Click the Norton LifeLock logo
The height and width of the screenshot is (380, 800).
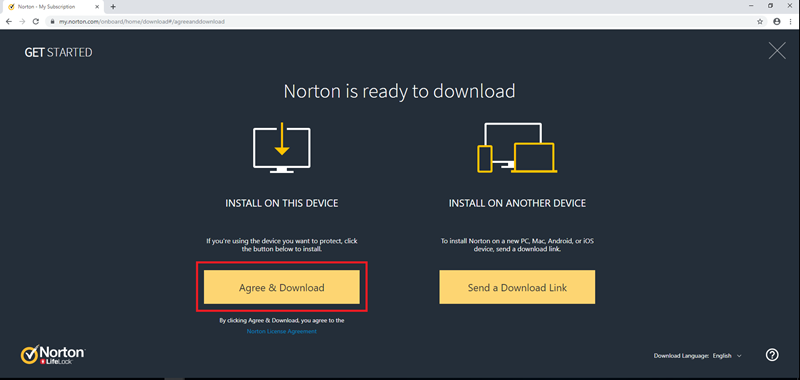click(x=53, y=354)
